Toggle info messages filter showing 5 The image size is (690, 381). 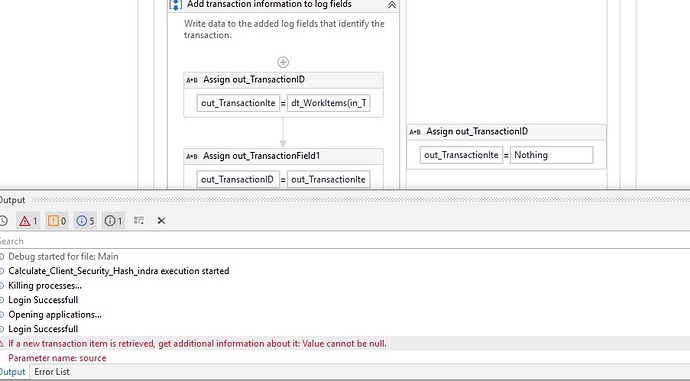pyautogui.click(x=85, y=221)
